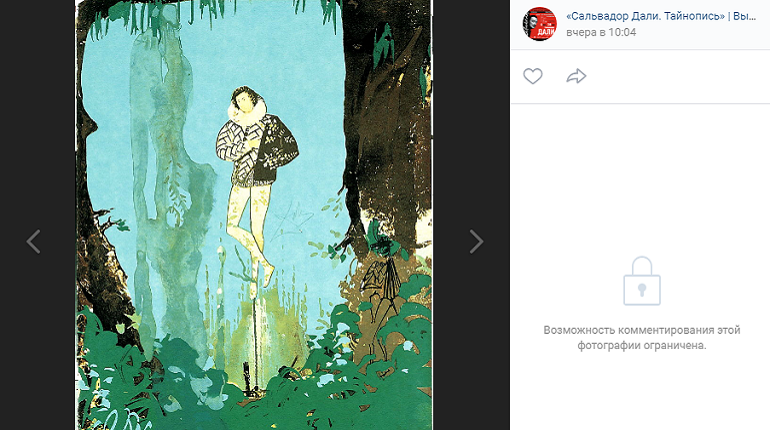This screenshot has height=430, width=770.
Task: Click the green foliage at painting bottom
Action: [x=255, y=398]
